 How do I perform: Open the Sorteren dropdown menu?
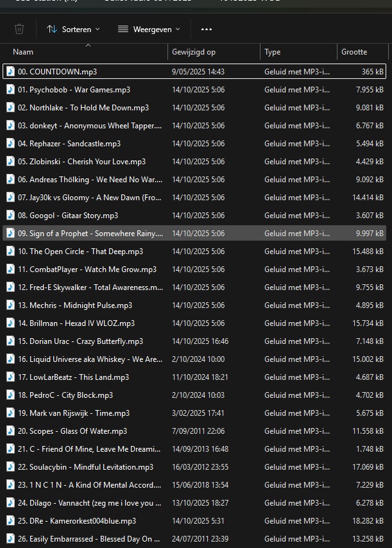coord(73,29)
